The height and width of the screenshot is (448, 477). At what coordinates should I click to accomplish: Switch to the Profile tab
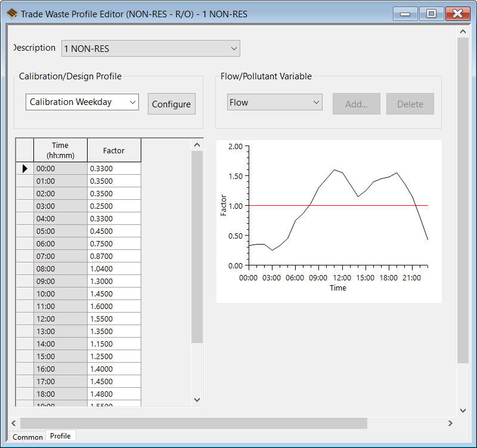coord(60,435)
